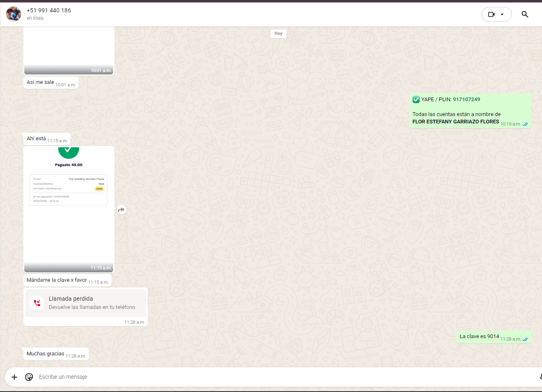Screen dimensions: 542x392
Task: Click the plus attach icon
Action: point(14,377)
